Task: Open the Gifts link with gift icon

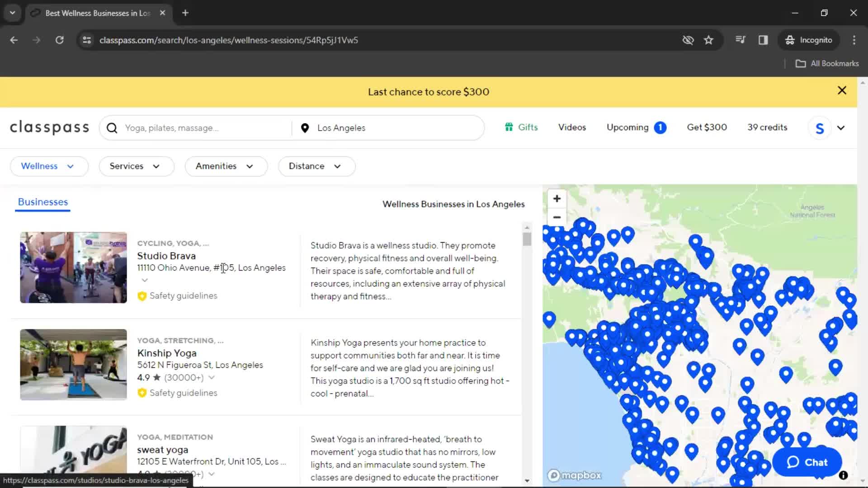Action: (521, 127)
